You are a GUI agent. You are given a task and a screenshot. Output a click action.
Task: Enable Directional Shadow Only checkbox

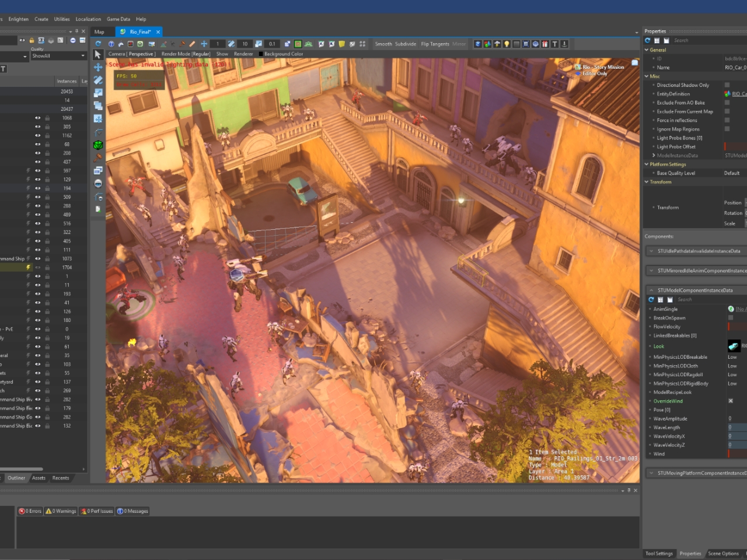click(727, 85)
